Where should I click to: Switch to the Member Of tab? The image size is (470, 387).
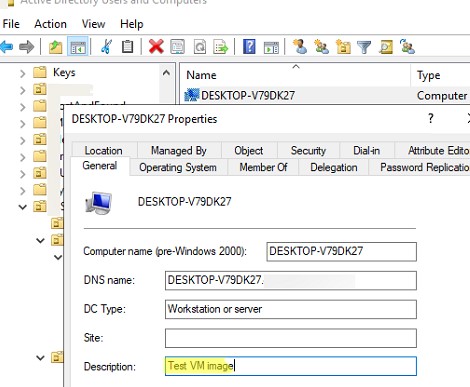pos(263,167)
